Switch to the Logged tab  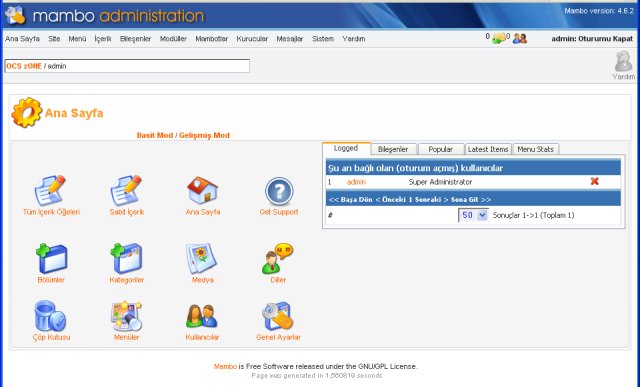346,148
